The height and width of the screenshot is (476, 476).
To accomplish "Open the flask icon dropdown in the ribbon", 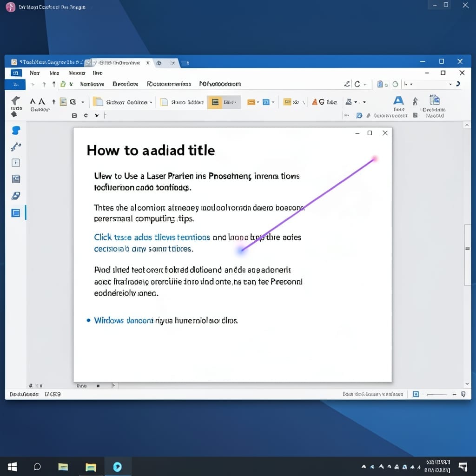I will pos(356,102).
